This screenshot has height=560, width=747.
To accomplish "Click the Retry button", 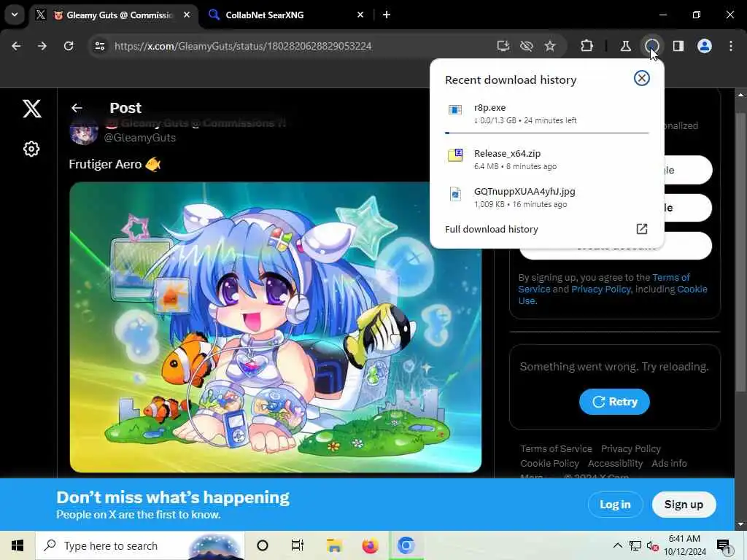I will 614,402.
